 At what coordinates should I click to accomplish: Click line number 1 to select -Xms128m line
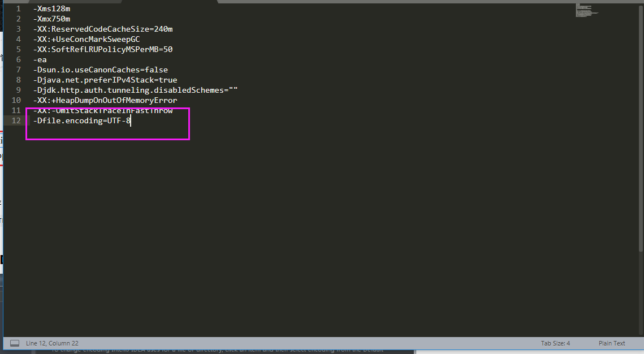tap(18, 8)
